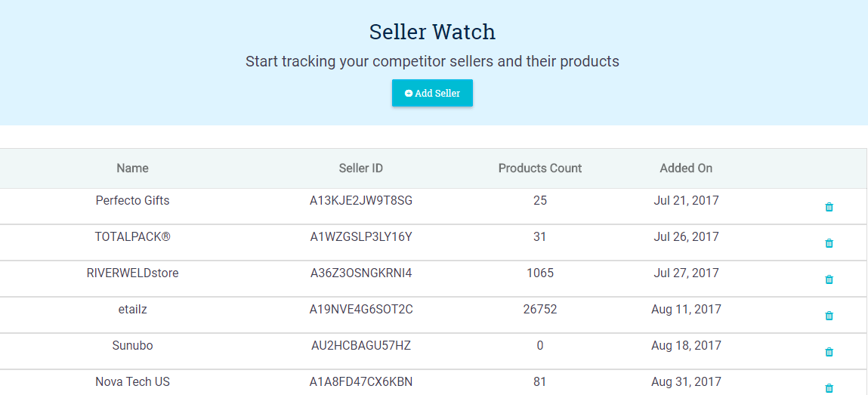
Task: Click the 26752 products count cell
Action: (540, 309)
